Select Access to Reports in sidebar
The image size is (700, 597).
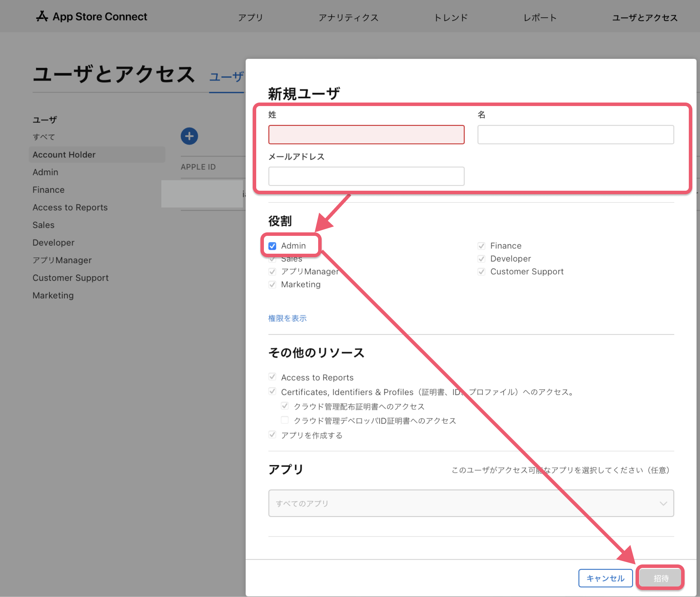pos(70,208)
